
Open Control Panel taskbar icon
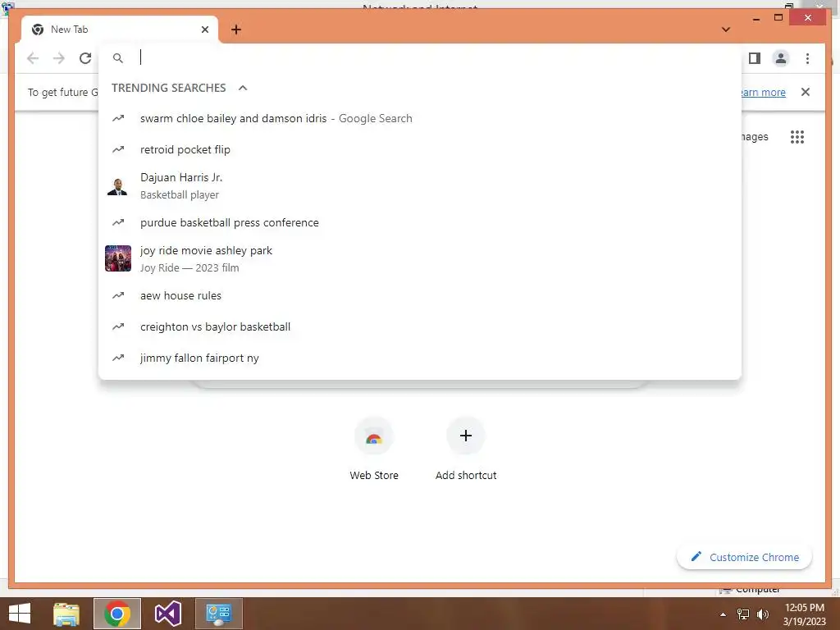coord(218,614)
